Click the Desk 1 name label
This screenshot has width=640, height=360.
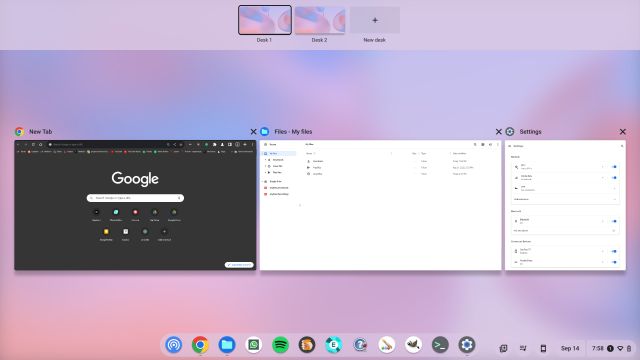tap(264, 40)
